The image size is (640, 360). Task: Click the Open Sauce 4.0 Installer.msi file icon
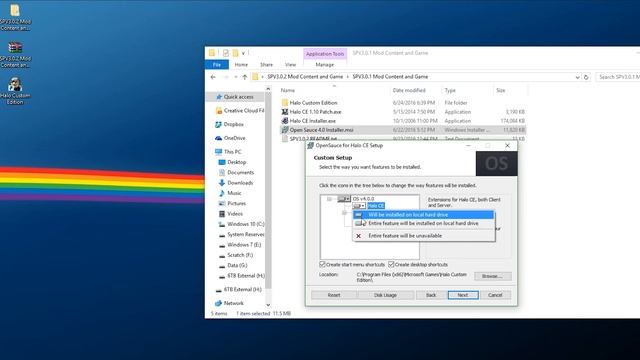click(285, 130)
